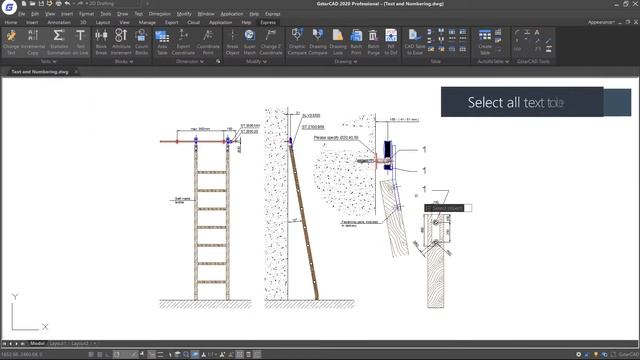Open the Dimension menu
Viewport: 640px width, 360px height.
click(160, 14)
